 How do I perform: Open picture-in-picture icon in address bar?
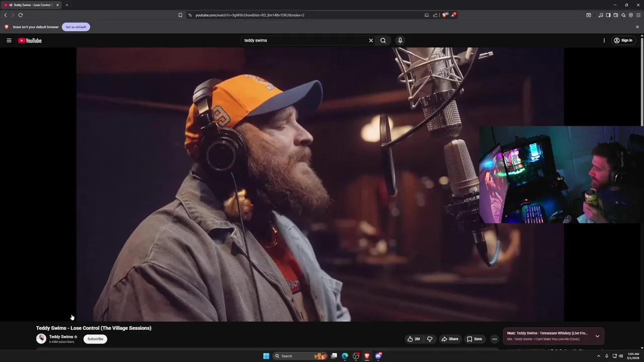[x=427, y=15]
